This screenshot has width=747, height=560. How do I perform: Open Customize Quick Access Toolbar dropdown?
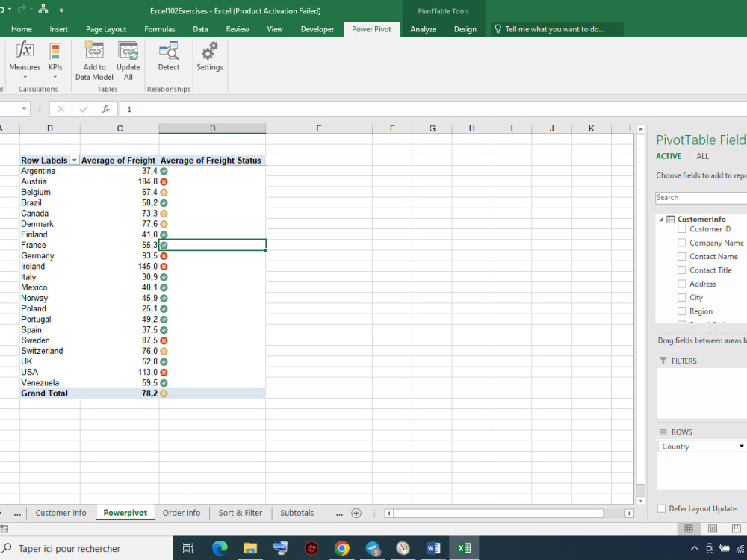(x=61, y=10)
